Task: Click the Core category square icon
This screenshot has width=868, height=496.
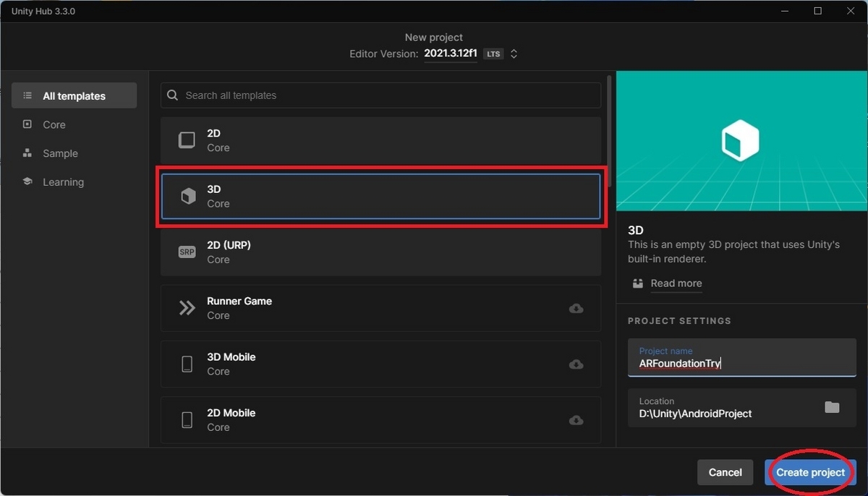Action: click(27, 124)
